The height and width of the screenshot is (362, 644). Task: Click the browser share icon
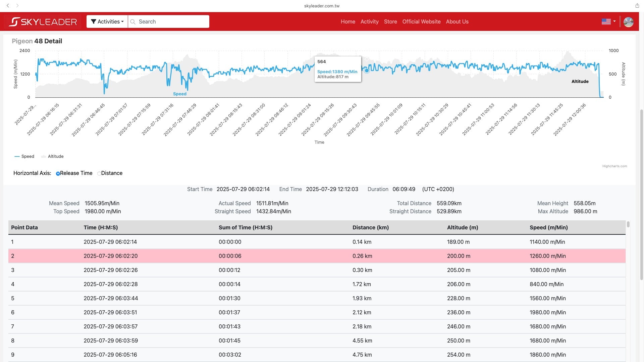click(x=637, y=6)
